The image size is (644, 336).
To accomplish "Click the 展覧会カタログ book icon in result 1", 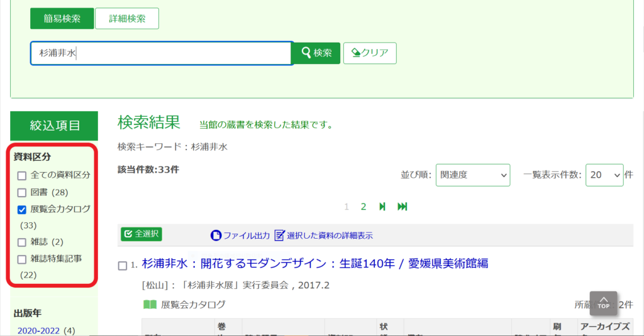I will [x=150, y=305].
